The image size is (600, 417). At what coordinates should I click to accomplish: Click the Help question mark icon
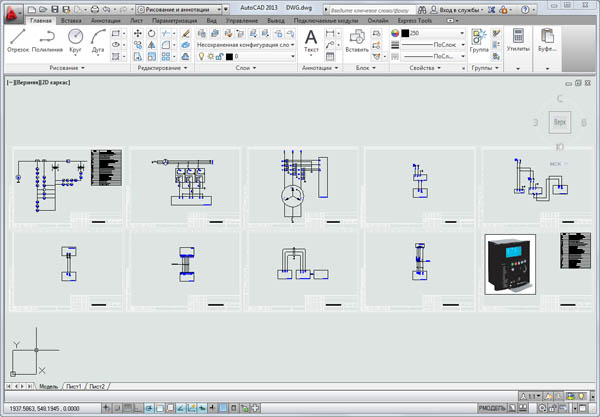coord(525,10)
